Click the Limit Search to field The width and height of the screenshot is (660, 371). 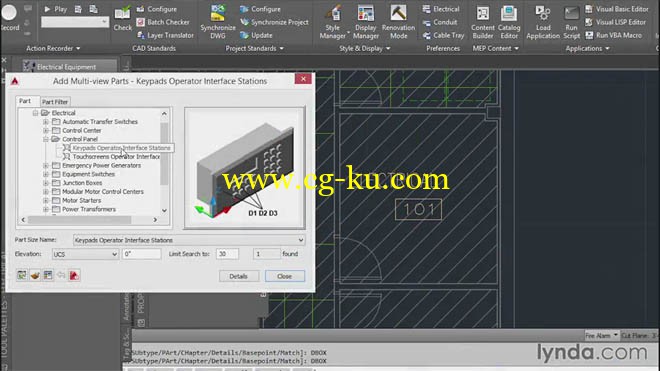click(227, 254)
